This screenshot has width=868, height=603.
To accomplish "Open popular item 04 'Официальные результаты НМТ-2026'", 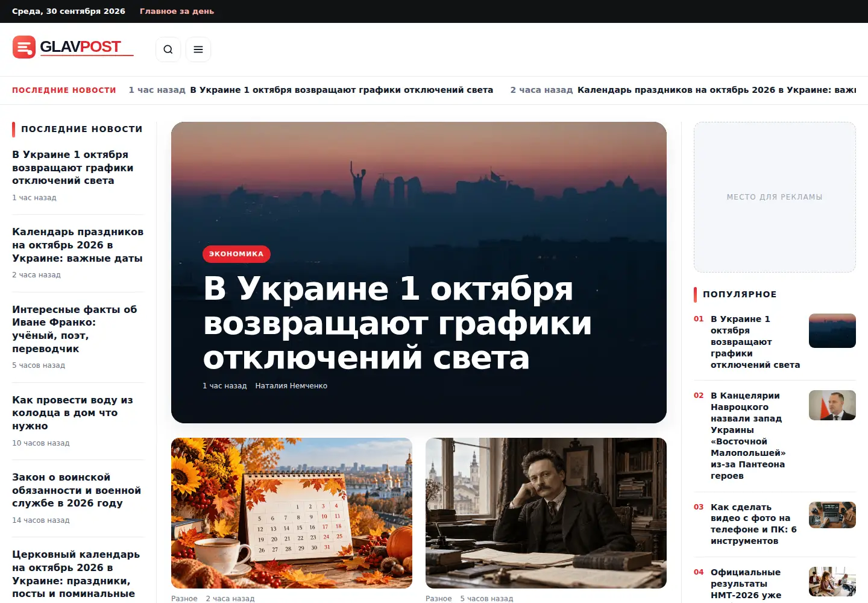I will [746, 584].
